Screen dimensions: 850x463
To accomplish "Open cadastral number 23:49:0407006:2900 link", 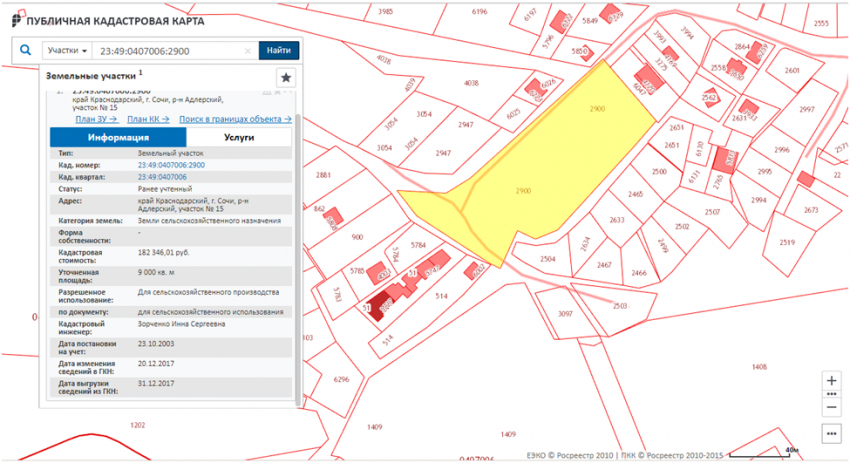I will 171,164.
